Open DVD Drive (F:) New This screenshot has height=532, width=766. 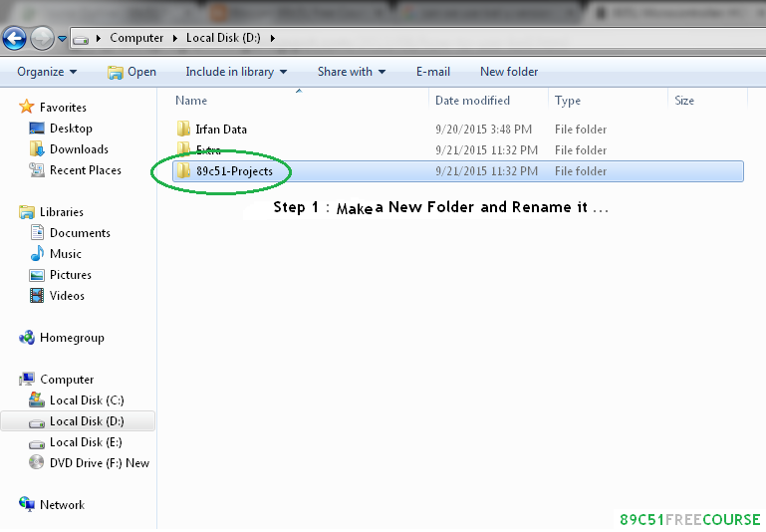pyautogui.click(x=100, y=463)
